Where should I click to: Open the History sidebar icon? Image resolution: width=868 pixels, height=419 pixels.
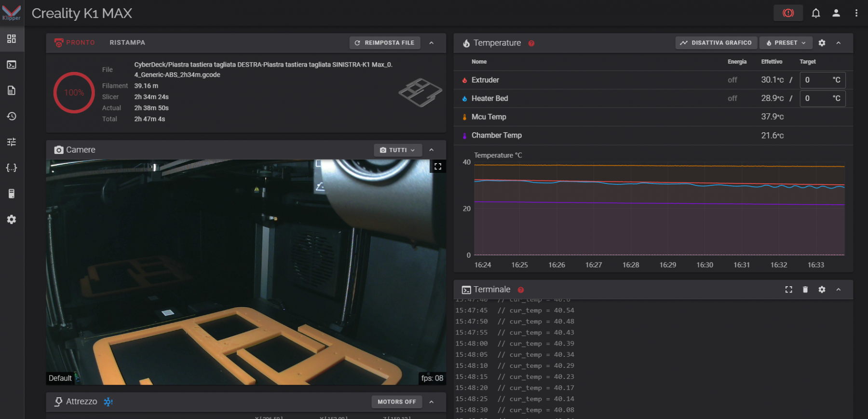coord(12,116)
